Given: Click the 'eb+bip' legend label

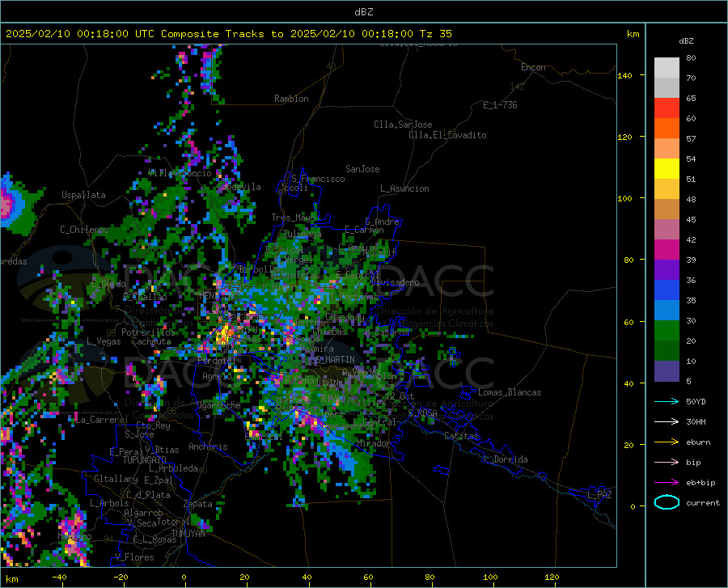Looking at the screenshot, I should (x=700, y=483).
